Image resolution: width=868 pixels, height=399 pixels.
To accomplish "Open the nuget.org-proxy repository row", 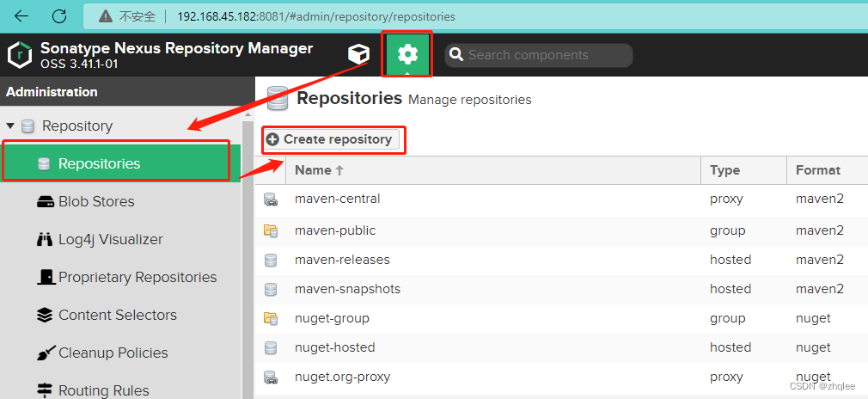I will [x=561, y=378].
